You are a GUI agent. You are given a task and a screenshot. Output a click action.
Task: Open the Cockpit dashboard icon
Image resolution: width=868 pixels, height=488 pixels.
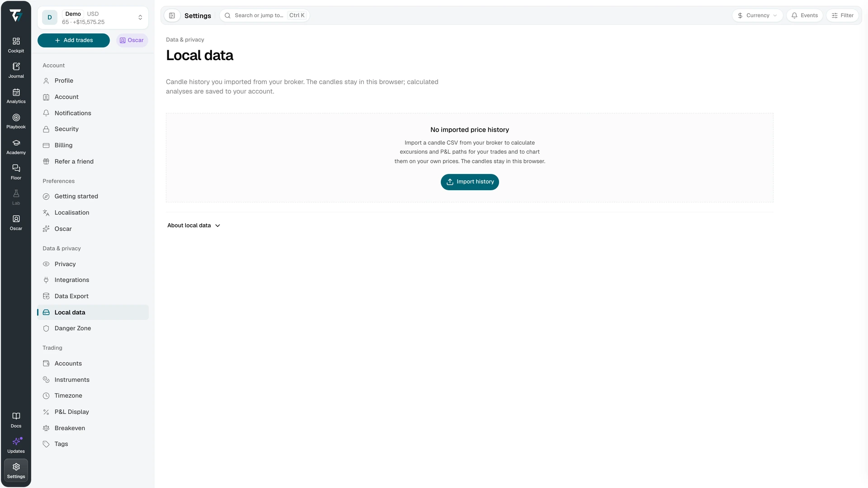16,45
